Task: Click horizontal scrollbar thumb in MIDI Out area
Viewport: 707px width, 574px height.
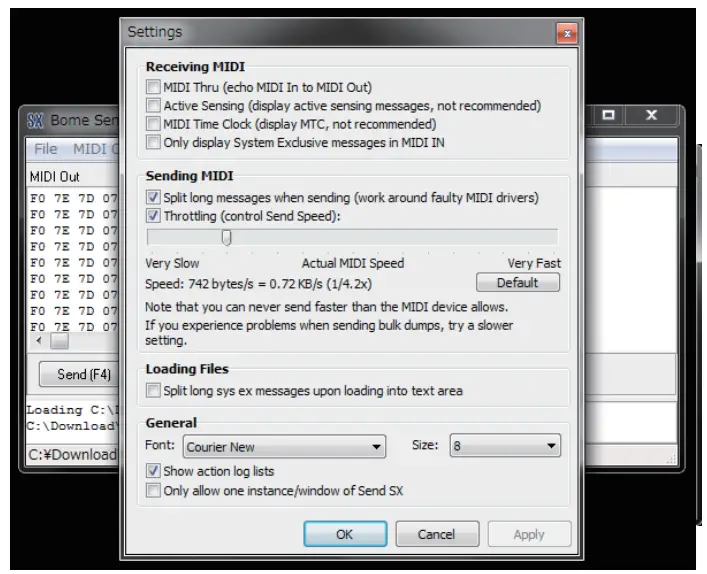Action: tap(59, 341)
